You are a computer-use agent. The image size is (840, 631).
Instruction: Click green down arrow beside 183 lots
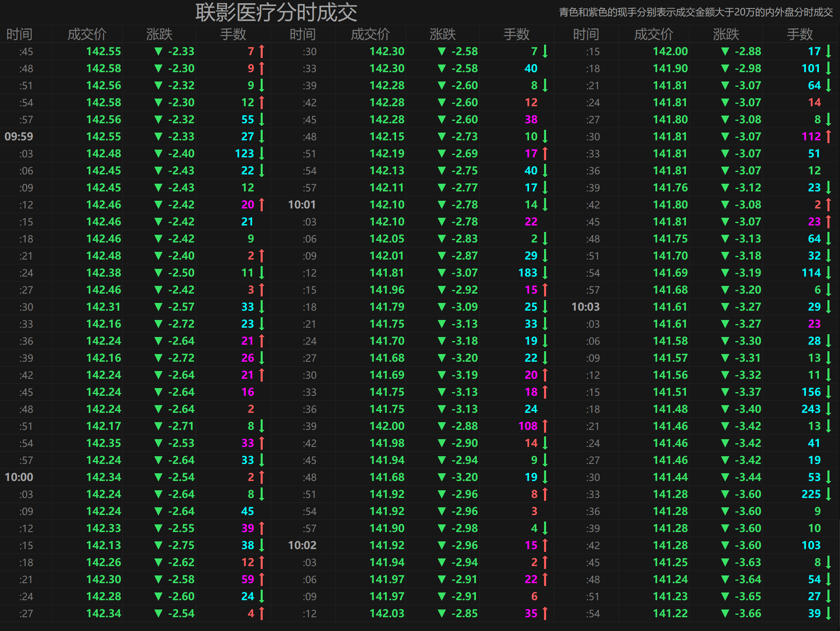point(545,273)
